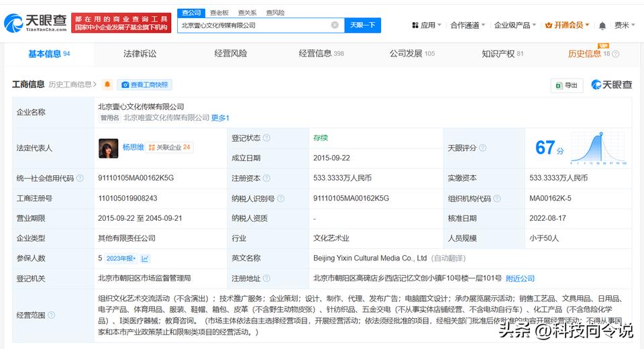Click 查看工商快照 button
The height and width of the screenshot is (349, 644).
click(145, 85)
